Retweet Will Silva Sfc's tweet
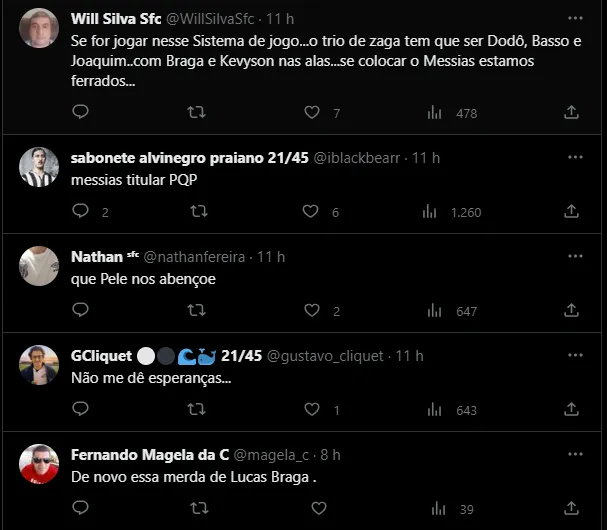Image resolution: width=607 pixels, height=530 pixels. coord(198,113)
